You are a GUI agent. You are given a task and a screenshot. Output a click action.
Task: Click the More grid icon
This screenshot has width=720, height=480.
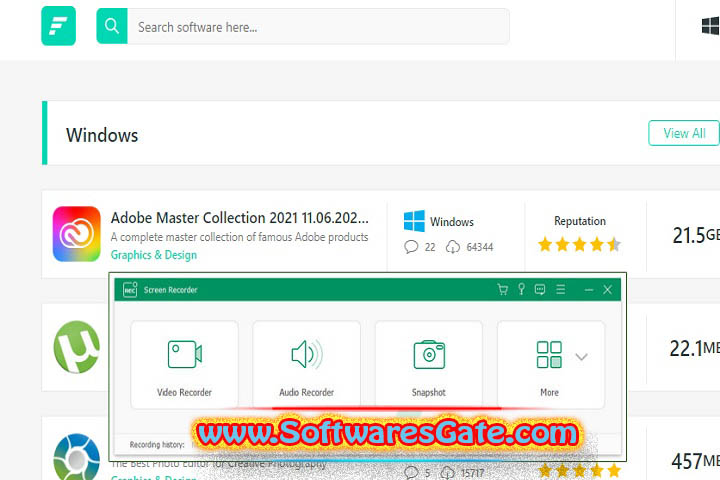click(549, 355)
